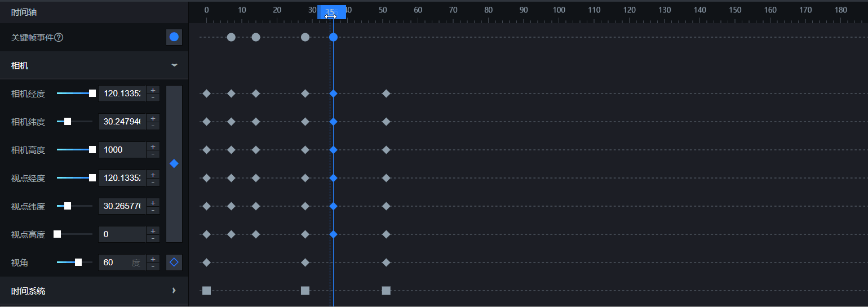Click the 关键帧事件 help question-mark icon
The width and height of the screenshot is (868, 307).
click(59, 38)
